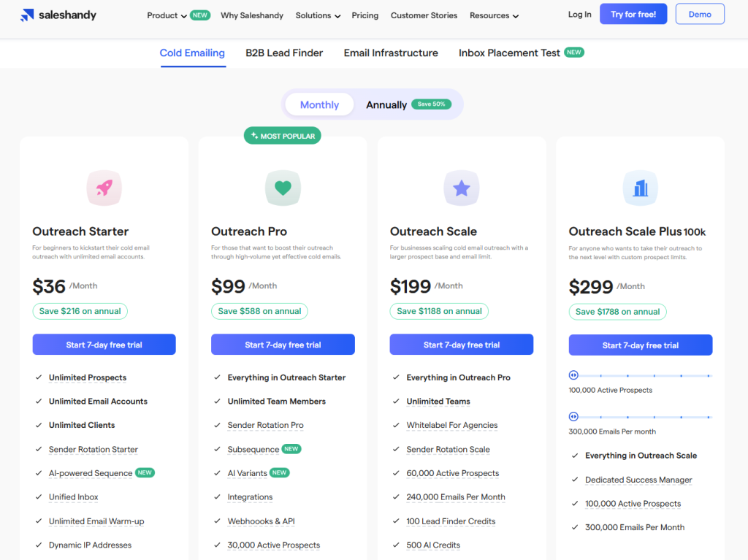Click the Try for free! button
The image size is (748, 560).
(633, 13)
